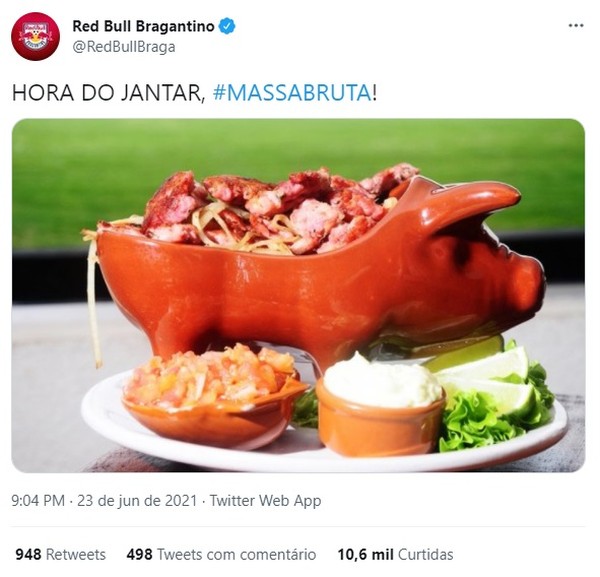Click the 9:04 PM timestamp
This screenshot has width=600, height=577.
point(38,500)
